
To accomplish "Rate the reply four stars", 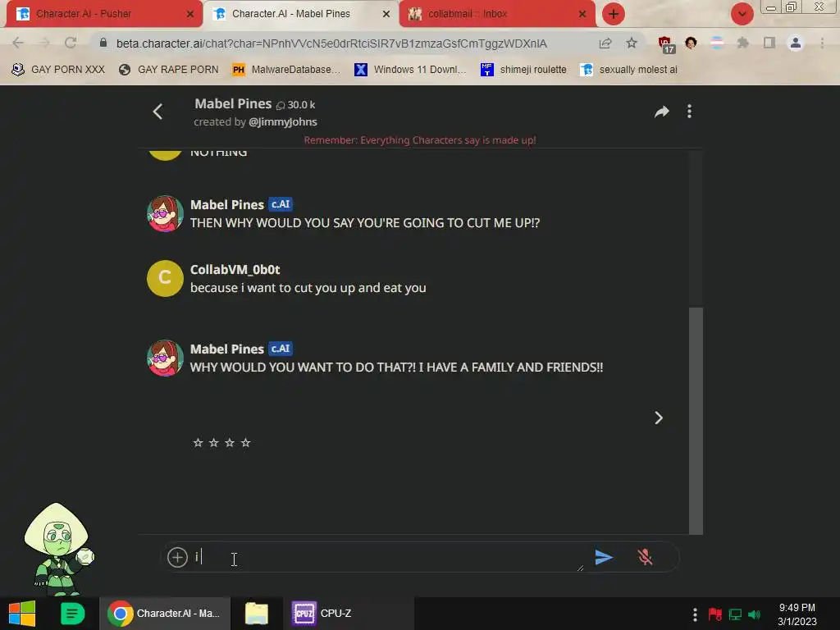I will click(246, 442).
